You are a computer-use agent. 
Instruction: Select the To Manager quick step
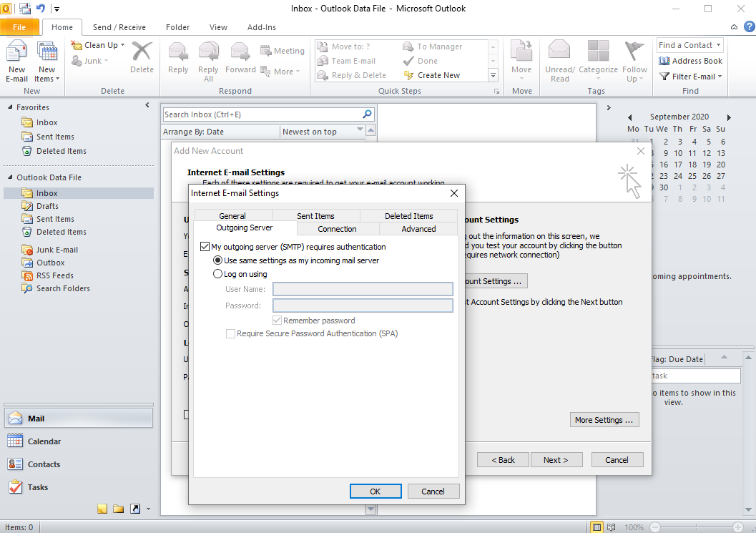point(433,47)
